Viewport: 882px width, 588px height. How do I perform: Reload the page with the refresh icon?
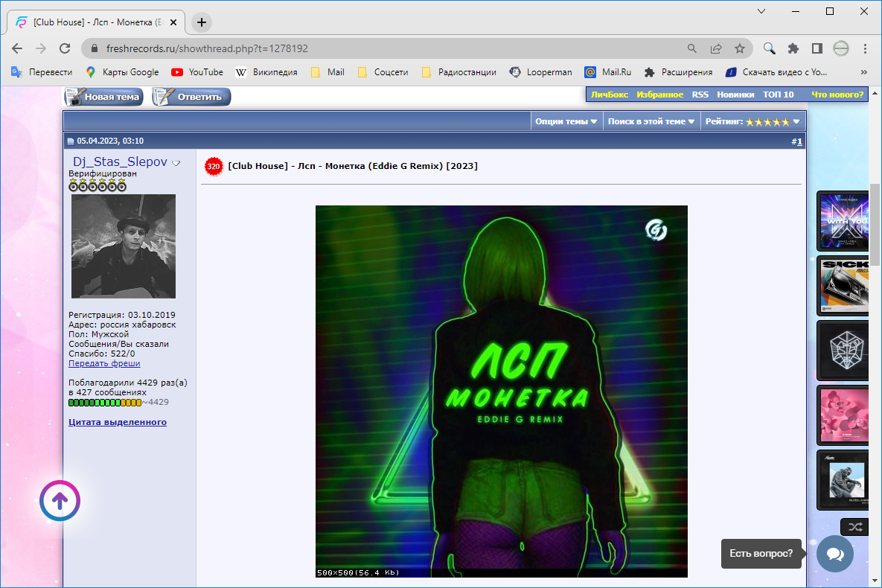pos(65,48)
